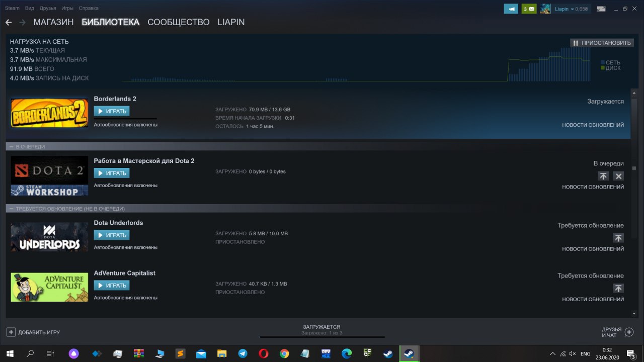Viewport: 644px width, 362px height.
Task: Open the Windows Start menu
Action: (10, 353)
